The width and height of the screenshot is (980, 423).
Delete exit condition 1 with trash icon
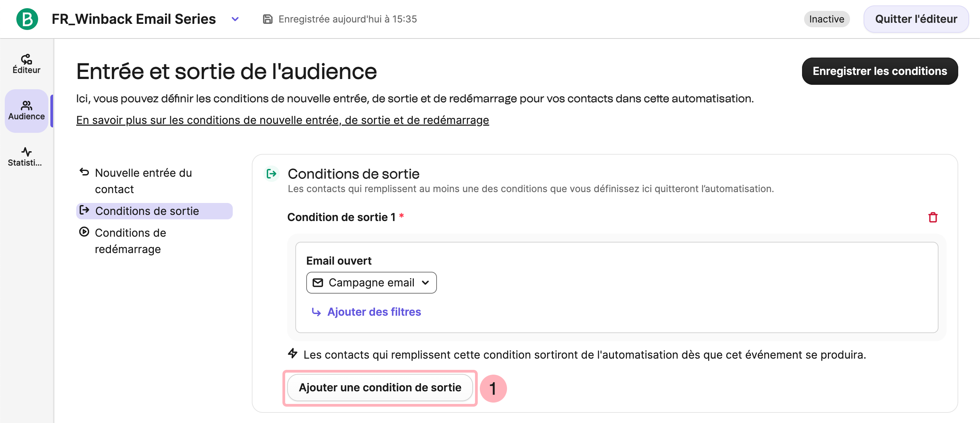click(x=932, y=217)
